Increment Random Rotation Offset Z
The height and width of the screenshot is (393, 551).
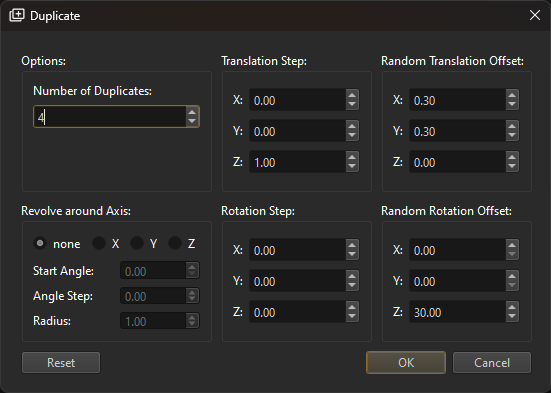[512, 307]
